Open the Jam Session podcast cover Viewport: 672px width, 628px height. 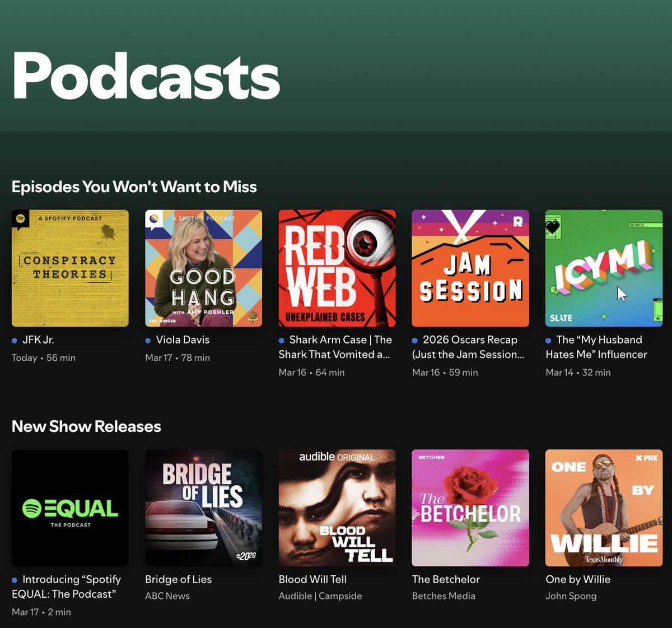click(470, 268)
